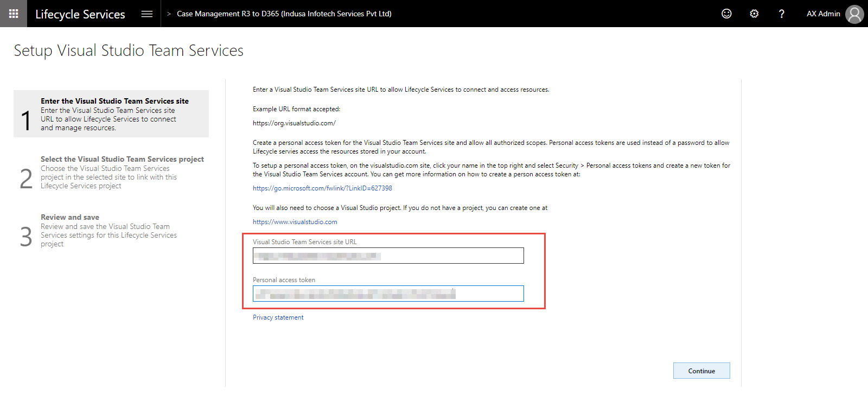Image resolution: width=868 pixels, height=414 pixels.
Task: Click the 'Example URL format accepted:' text
Action: pos(296,109)
